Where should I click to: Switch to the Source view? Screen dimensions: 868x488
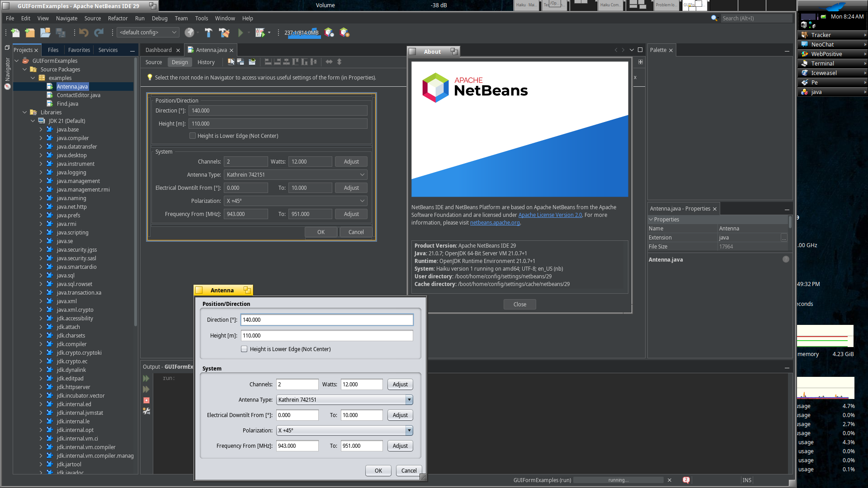click(154, 62)
